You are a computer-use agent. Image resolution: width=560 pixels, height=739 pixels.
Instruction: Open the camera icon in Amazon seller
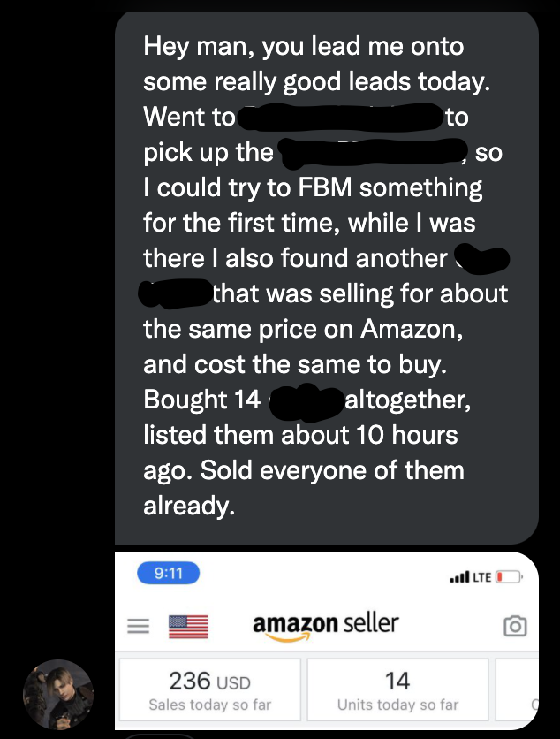(515, 627)
